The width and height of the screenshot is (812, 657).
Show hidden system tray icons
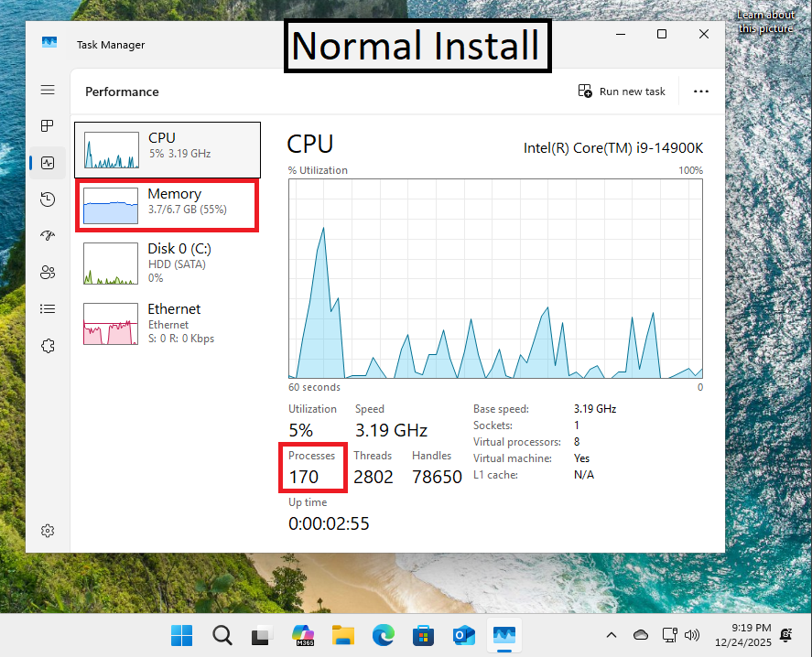click(612, 635)
